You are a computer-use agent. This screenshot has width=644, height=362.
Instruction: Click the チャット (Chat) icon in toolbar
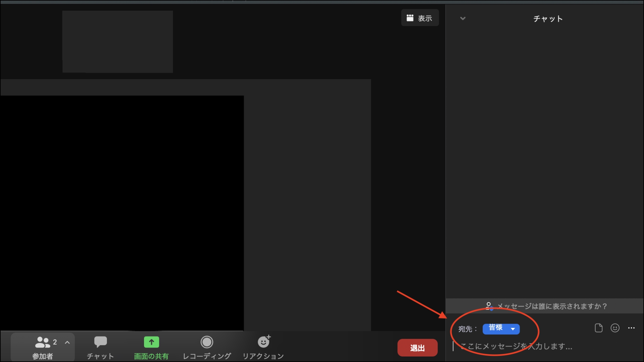100,342
